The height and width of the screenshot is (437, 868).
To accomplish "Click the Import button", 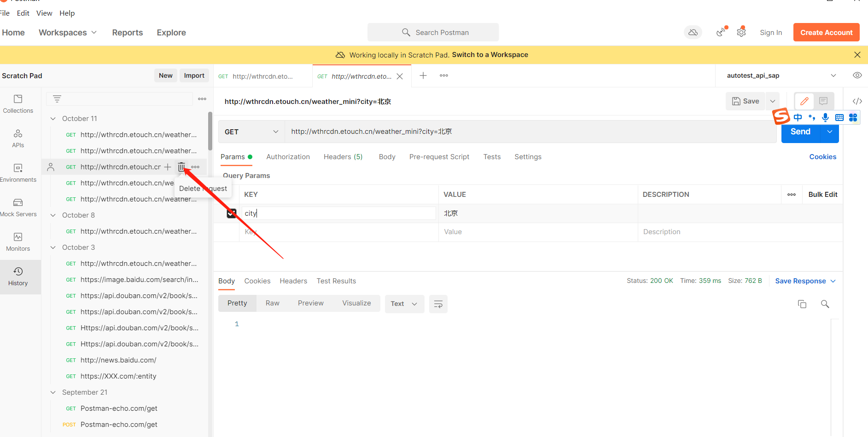I will 194,76.
